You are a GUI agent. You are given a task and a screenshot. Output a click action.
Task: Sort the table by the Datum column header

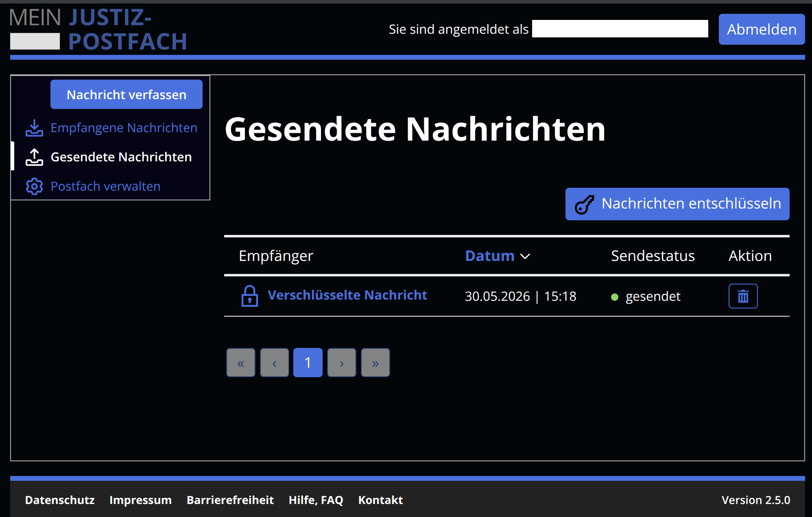point(490,256)
